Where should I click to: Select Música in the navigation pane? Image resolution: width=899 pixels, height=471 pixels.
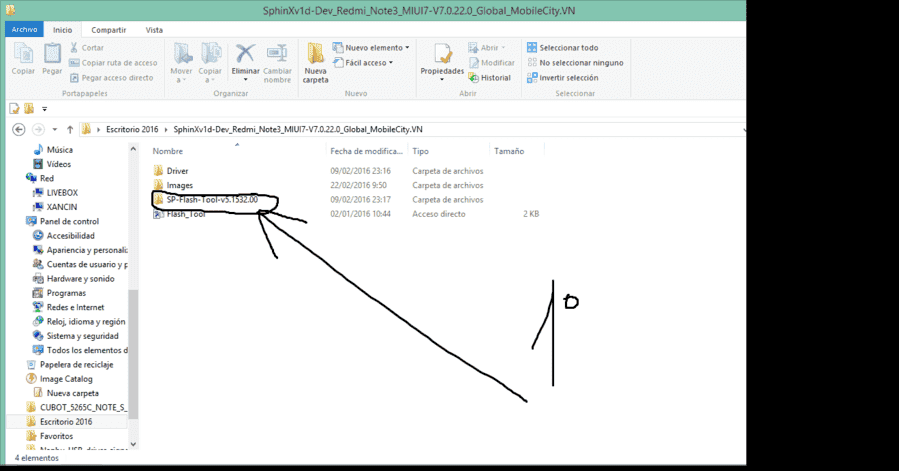click(x=53, y=150)
